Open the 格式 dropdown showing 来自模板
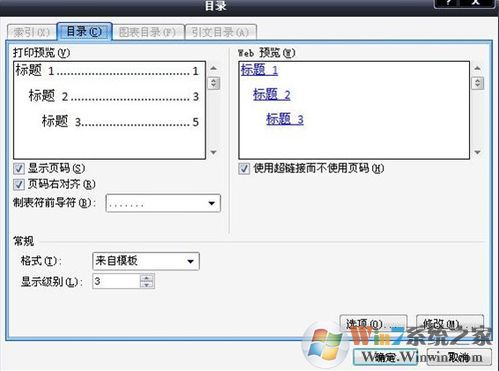 [146, 261]
